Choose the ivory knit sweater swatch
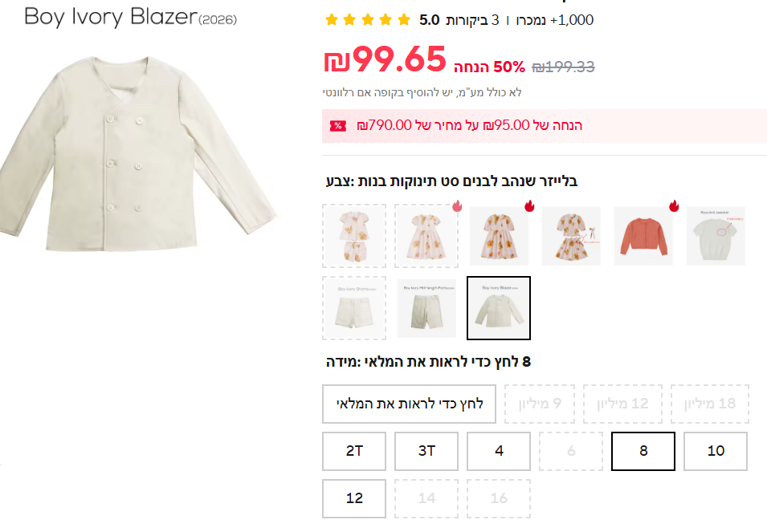The width and height of the screenshot is (767, 532). (716, 236)
